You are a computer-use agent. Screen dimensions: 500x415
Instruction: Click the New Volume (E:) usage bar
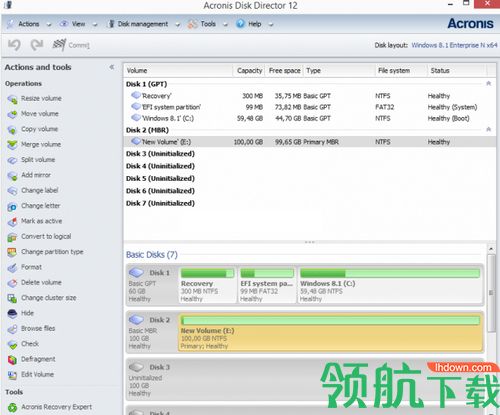330,321
